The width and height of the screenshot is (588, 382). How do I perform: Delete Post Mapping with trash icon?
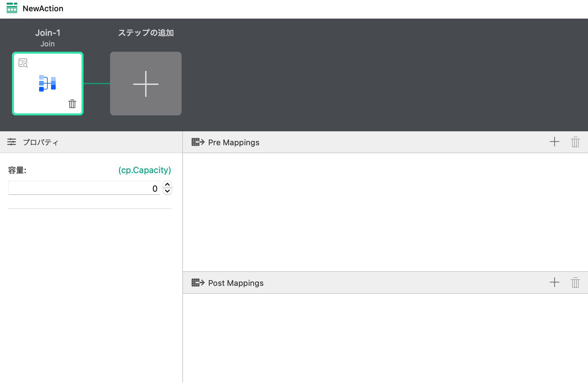pyautogui.click(x=575, y=283)
